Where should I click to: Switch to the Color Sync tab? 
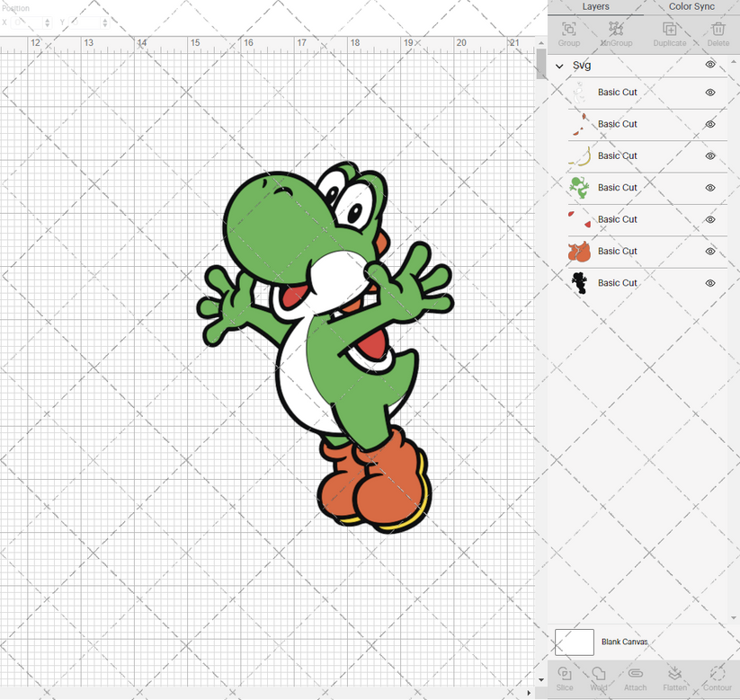point(691,7)
